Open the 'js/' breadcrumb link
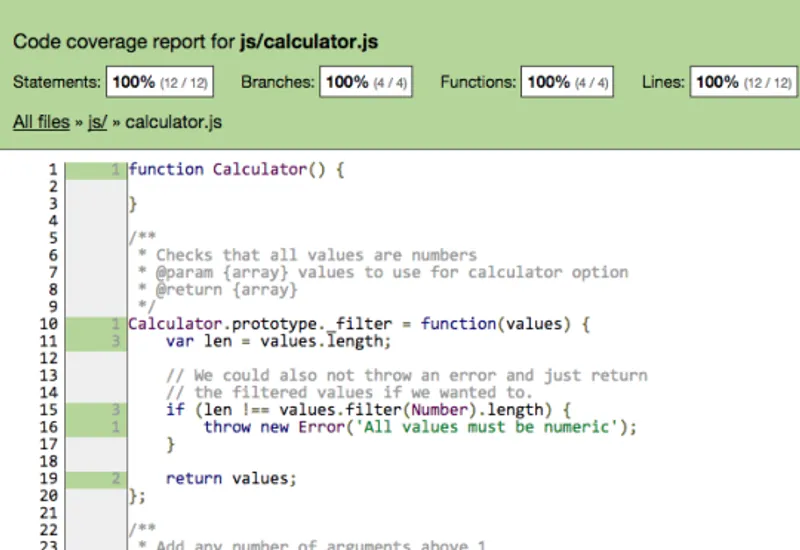The height and width of the screenshot is (550, 800). [x=97, y=122]
